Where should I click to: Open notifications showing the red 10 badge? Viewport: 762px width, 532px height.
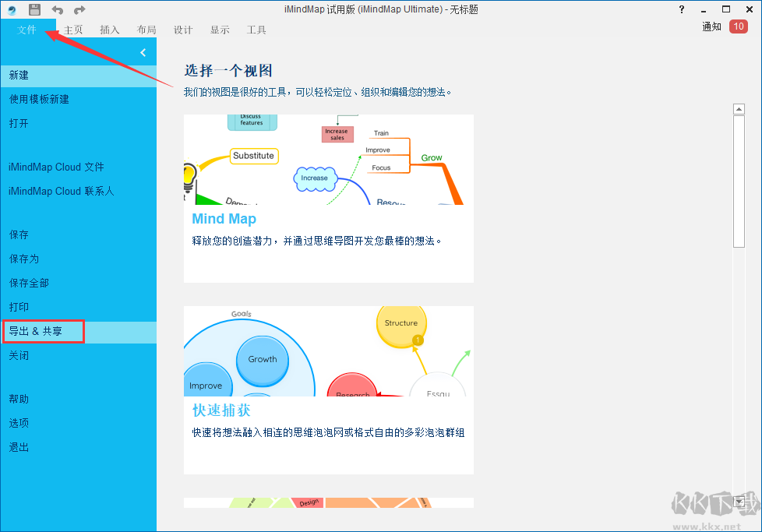tap(738, 26)
